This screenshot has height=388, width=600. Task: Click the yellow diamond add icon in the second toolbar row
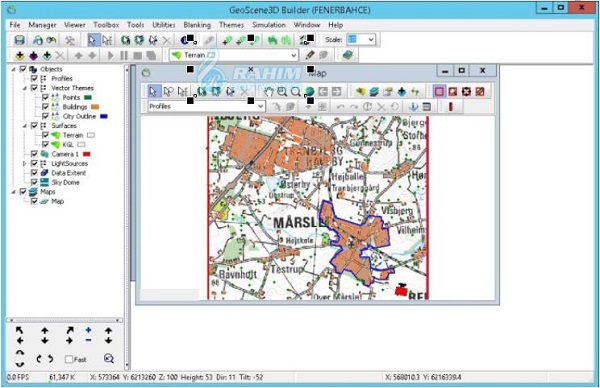pos(20,56)
